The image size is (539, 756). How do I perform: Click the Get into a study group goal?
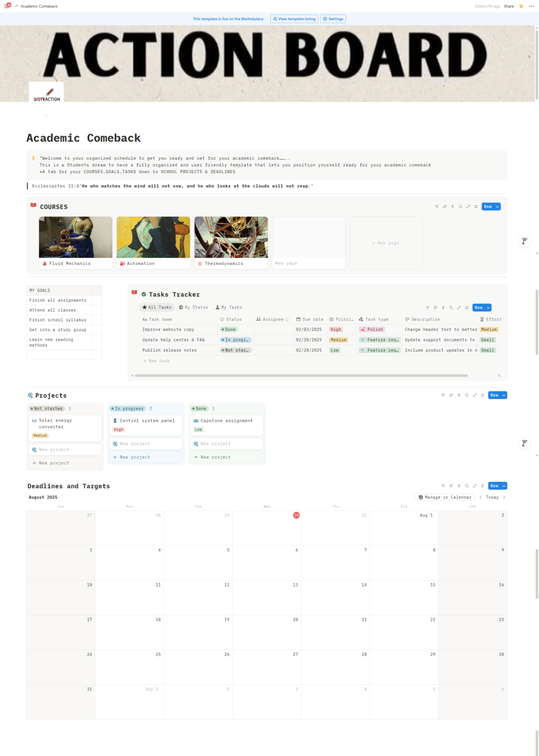[58, 330]
